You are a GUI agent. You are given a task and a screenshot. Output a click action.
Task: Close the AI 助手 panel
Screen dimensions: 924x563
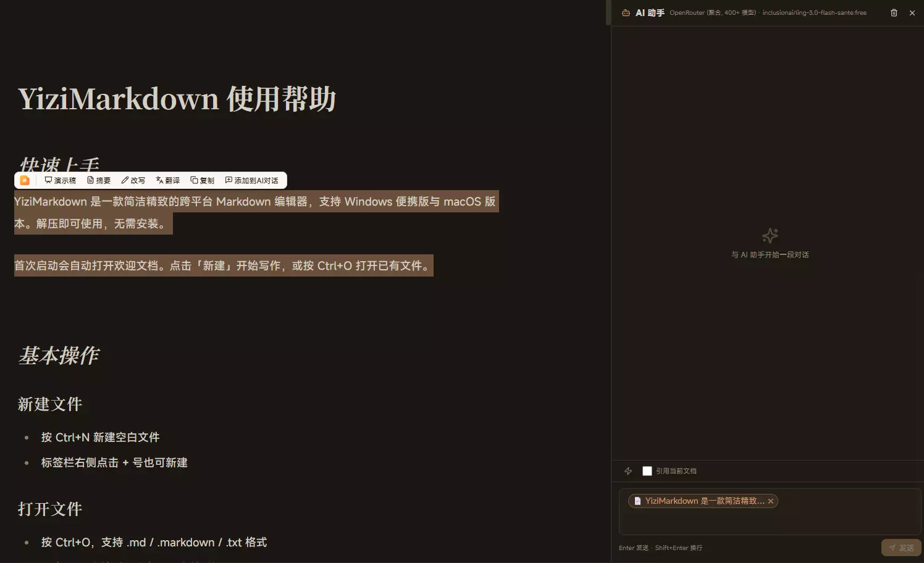click(912, 12)
